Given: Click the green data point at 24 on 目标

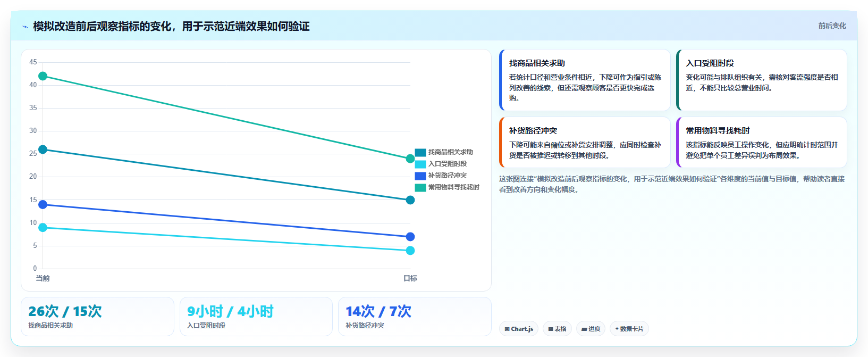Looking at the screenshot, I should [x=410, y=159].
